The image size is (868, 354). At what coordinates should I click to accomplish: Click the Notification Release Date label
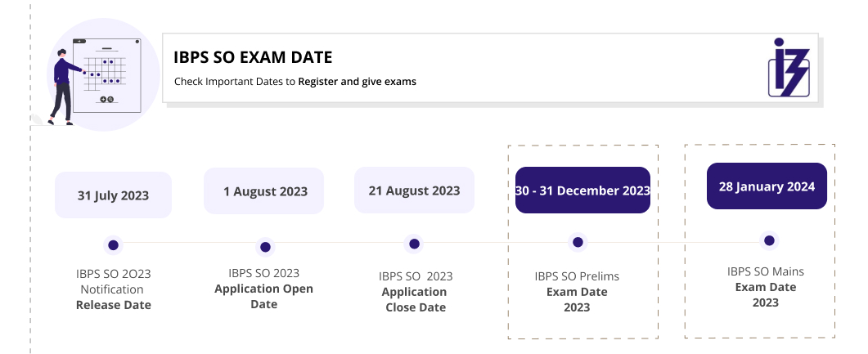tap(114, 289)
